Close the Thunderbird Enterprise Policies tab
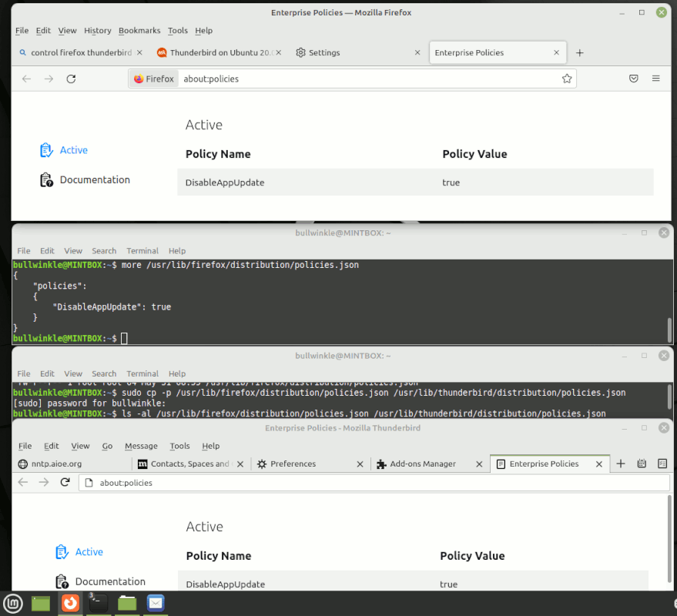 point(599,464)
